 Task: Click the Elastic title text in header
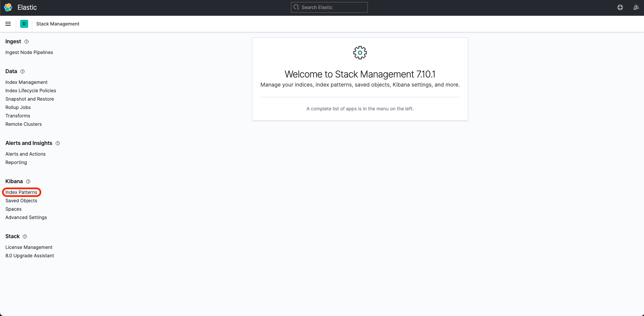27,7
